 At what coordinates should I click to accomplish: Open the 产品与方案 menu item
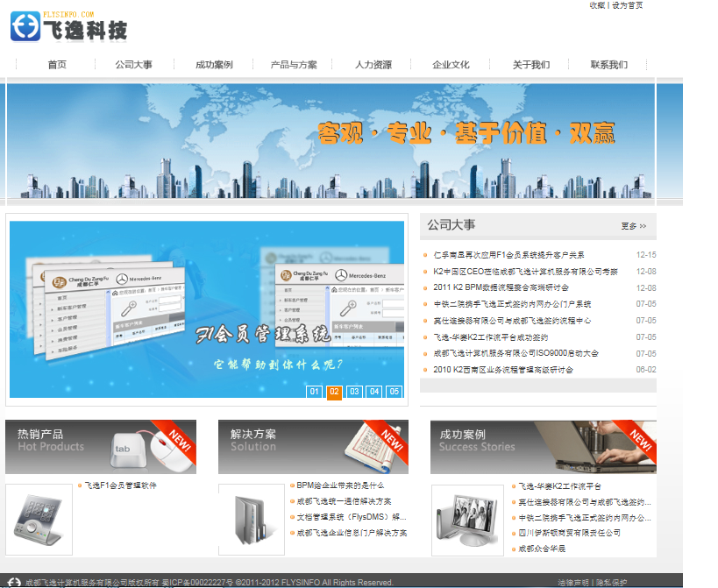[294, 65]
